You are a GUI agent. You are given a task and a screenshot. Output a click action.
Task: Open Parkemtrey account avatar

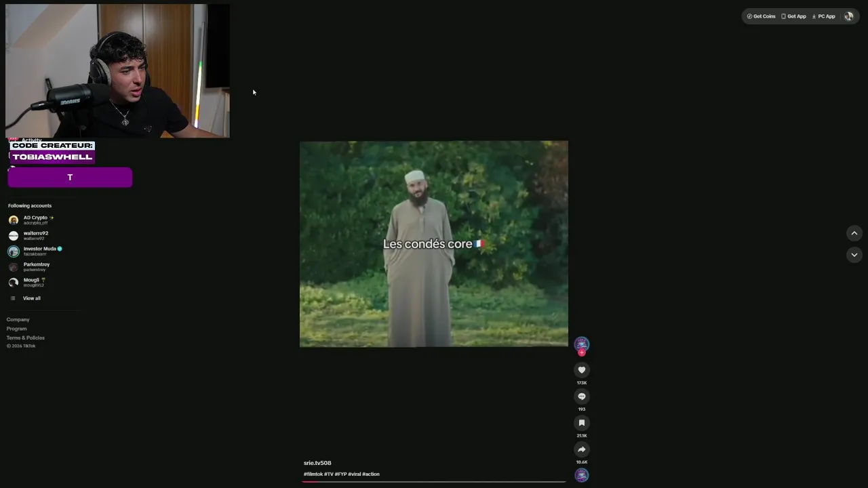pos(14,267)
